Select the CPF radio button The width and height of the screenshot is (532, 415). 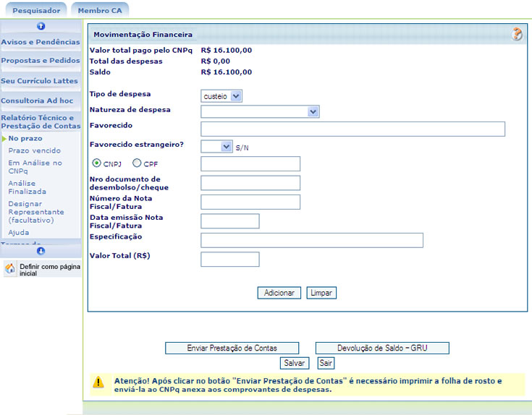(x=136, y=163)
